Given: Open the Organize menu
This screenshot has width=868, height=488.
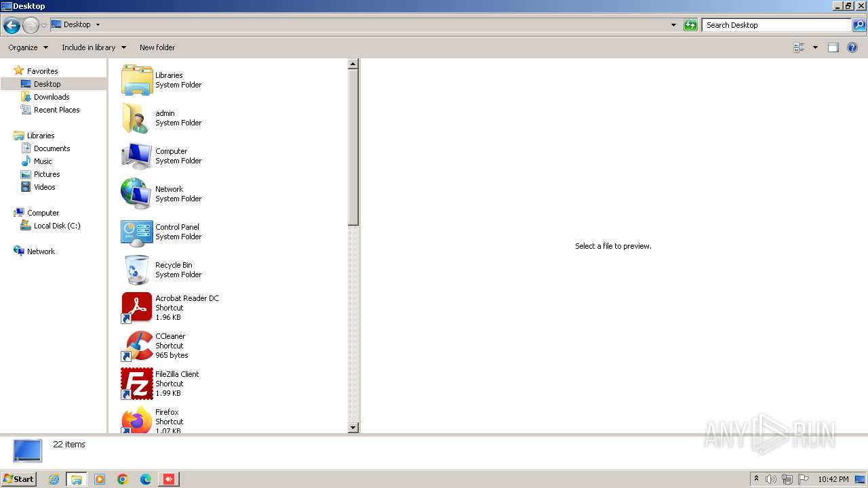Looking at the screenshot, I should point(28,47).
